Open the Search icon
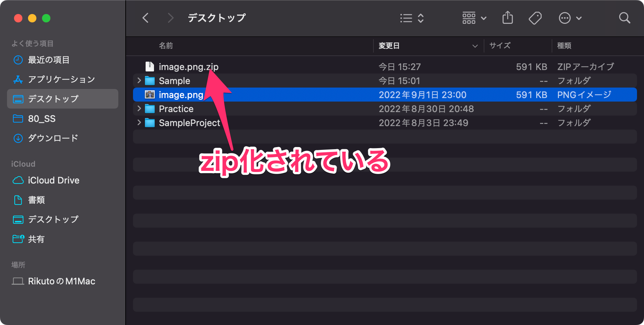The image size is (644, 325). pyautogui.click(x=624, y=18)
